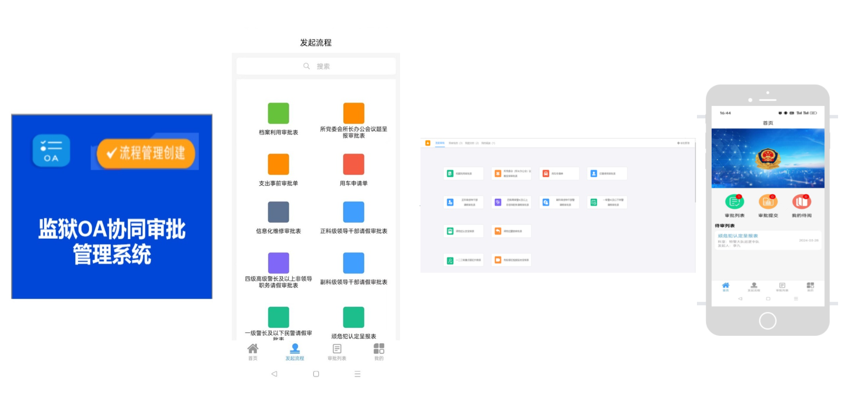Viewport: 868px width, 408px height.
Task: Open the orange video-camera card in web view
Action: (511, 260)
